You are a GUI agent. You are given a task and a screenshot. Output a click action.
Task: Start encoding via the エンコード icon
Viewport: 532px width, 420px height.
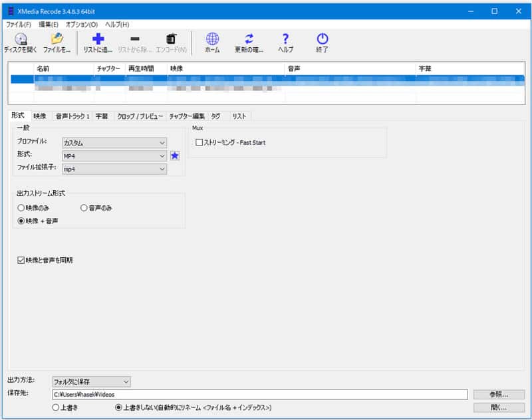coord(171,42)
